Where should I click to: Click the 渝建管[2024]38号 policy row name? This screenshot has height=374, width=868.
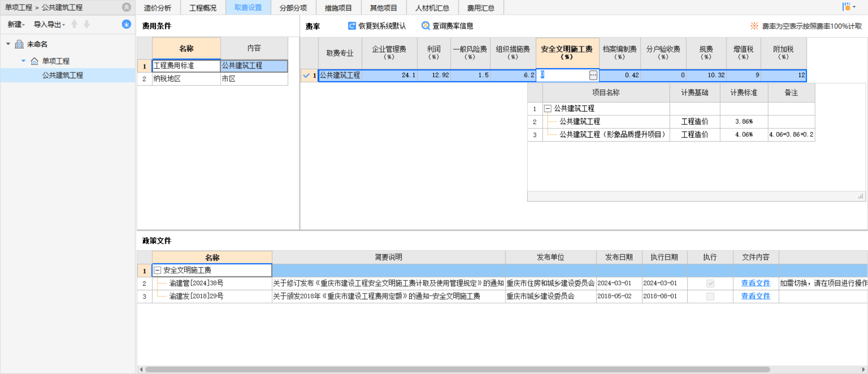tap(196, 283)
